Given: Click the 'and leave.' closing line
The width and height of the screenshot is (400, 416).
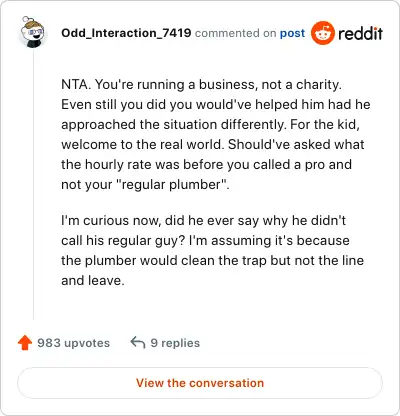Looking at the screenshot, I should coord(93,280).
